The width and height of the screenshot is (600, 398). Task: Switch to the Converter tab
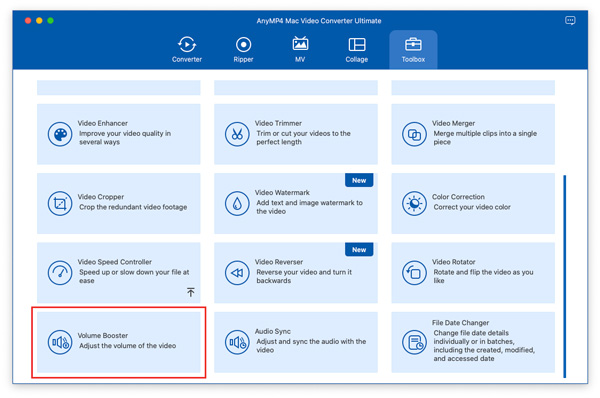click(x=187, y=50)
